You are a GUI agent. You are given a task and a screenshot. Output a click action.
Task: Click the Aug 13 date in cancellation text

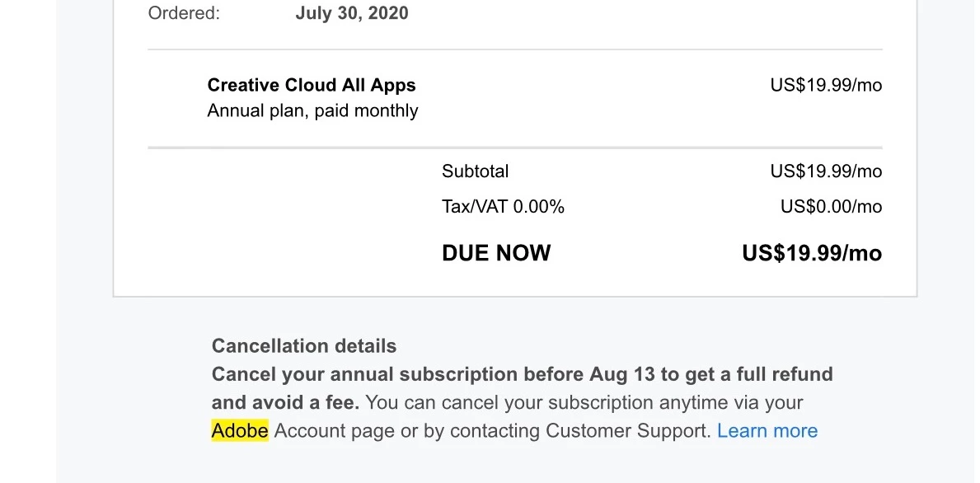tap(621, 374)
